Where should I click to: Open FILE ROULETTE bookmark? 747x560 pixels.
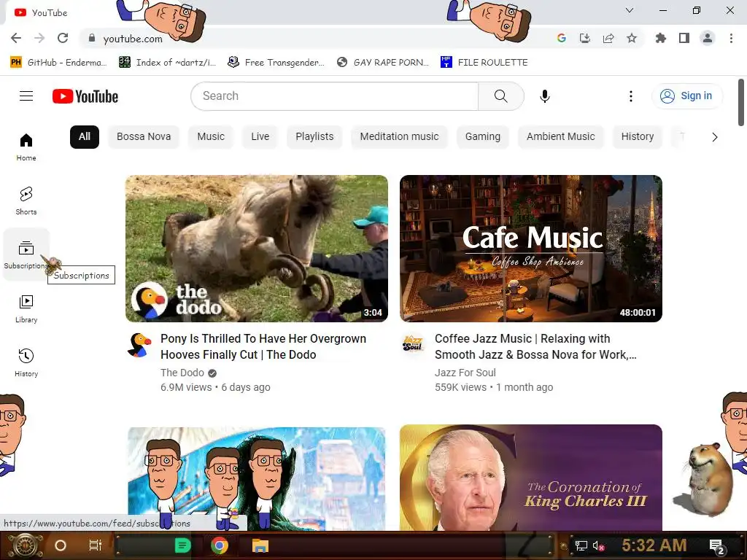(484, 63)
